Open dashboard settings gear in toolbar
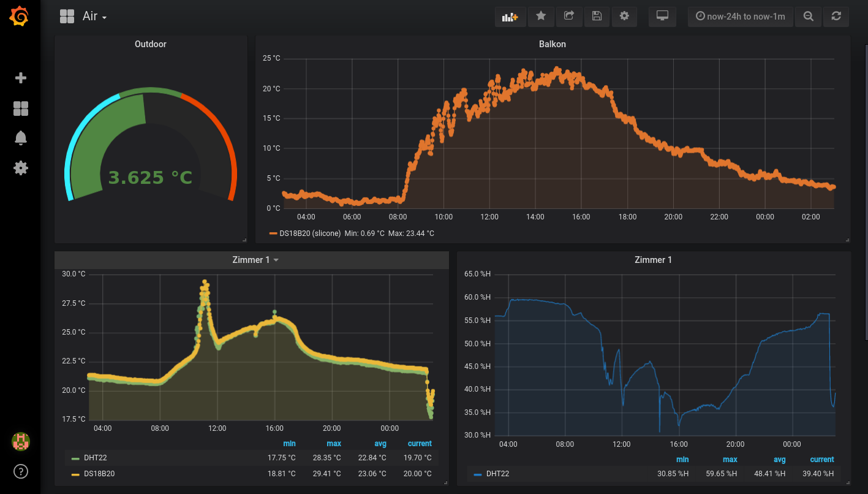The image size is (868, 494). tap(624, 17)
